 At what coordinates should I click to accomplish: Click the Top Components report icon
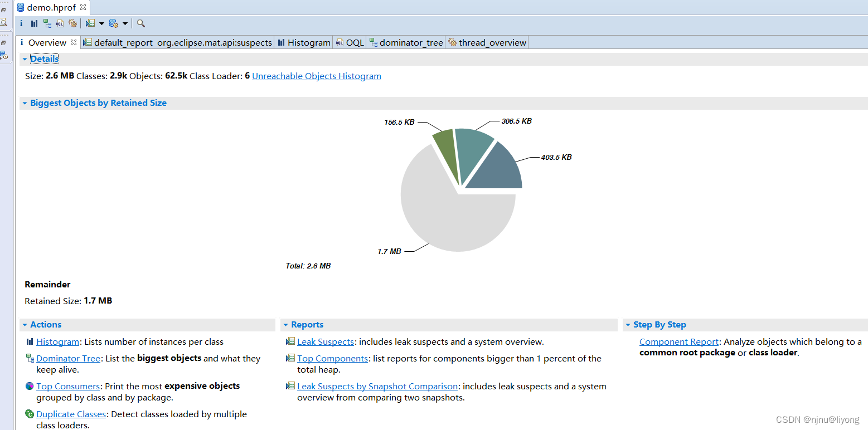pos(290,358)
